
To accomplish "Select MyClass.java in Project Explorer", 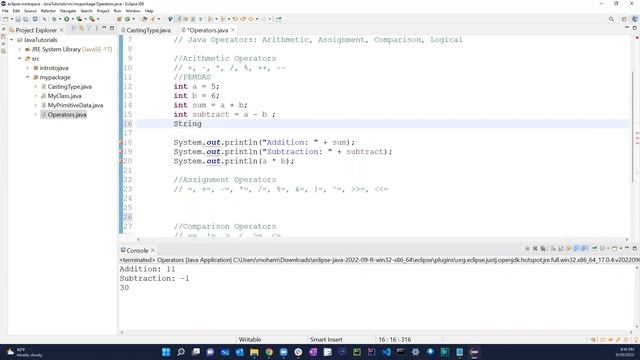I will [64, 96].
